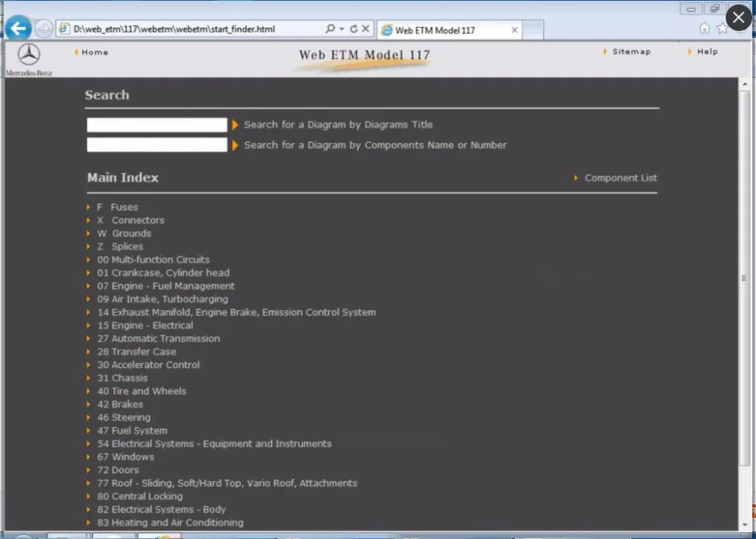756x539 pixels.
Task: Click the page scrollbar down arrow
Action: tap(745, 525)
